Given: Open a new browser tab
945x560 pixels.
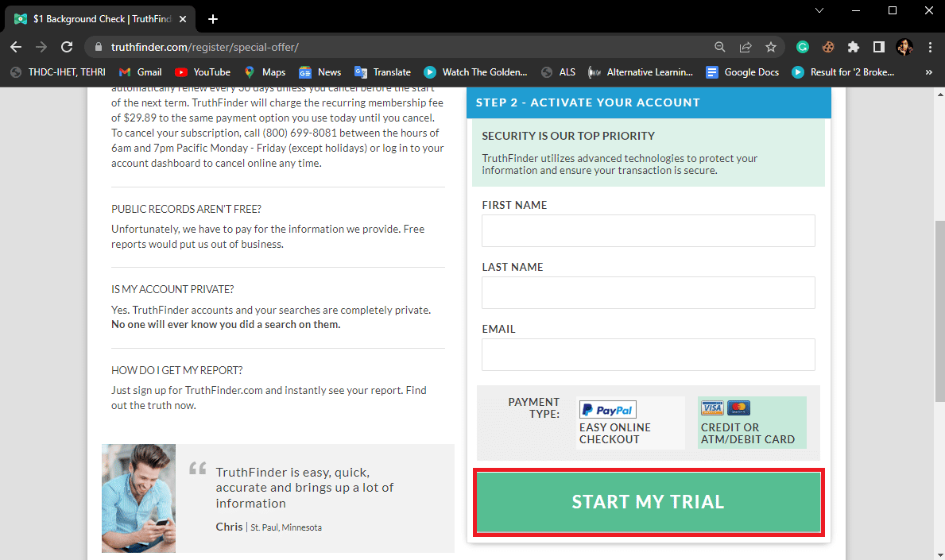Looking at the screenshot, I should (x=213, y=19).
